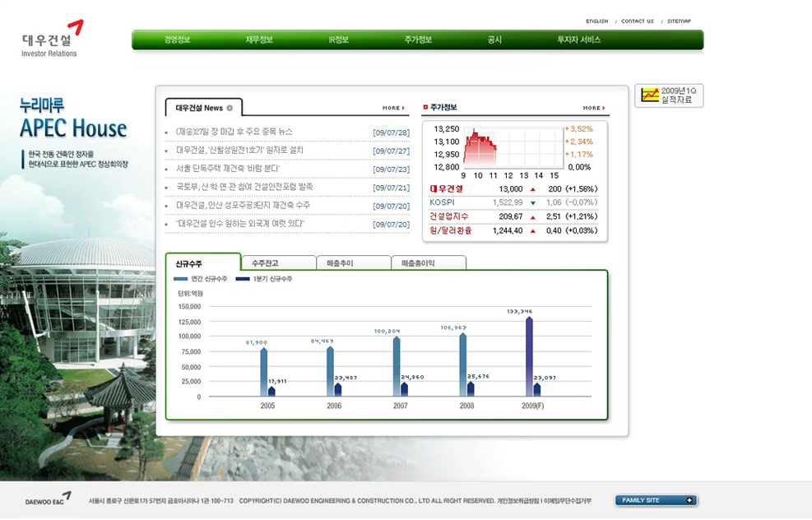The width and height of the screenshot is (812, 520).
Task: Click the red up arrow in 대우건설 row
Action: click(532, 189)
